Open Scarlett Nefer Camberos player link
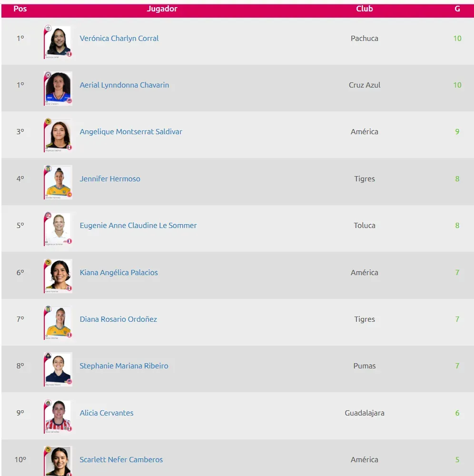Image resolution: width=474 pixels, height=476 pixels. pos(121,460)
